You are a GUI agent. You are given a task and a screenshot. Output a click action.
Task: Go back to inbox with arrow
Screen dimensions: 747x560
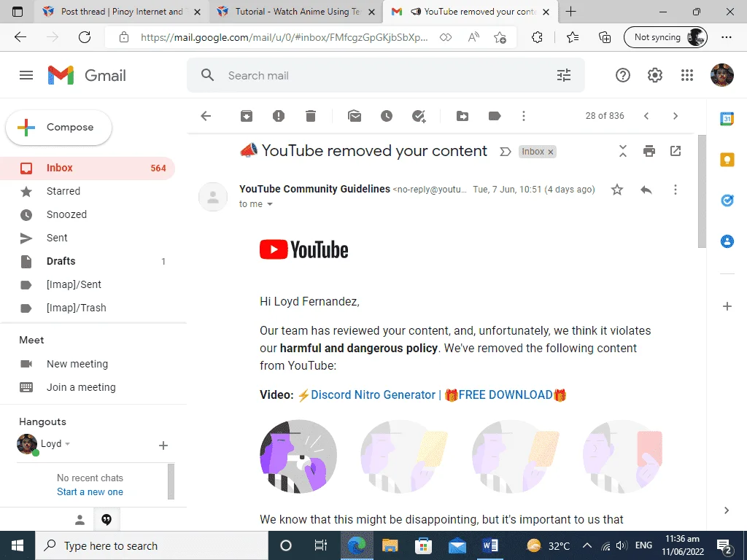pyautogui.click(x=206, y=116)
